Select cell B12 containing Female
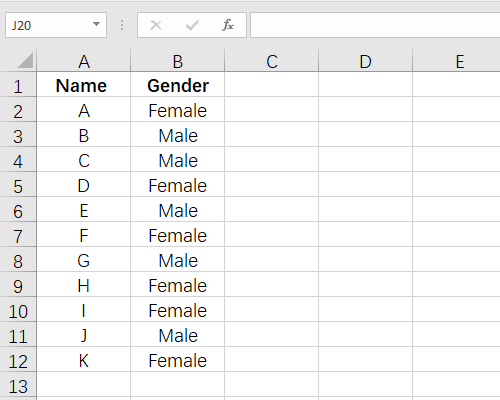Viewport: 500px width, 400px height. 178,360
